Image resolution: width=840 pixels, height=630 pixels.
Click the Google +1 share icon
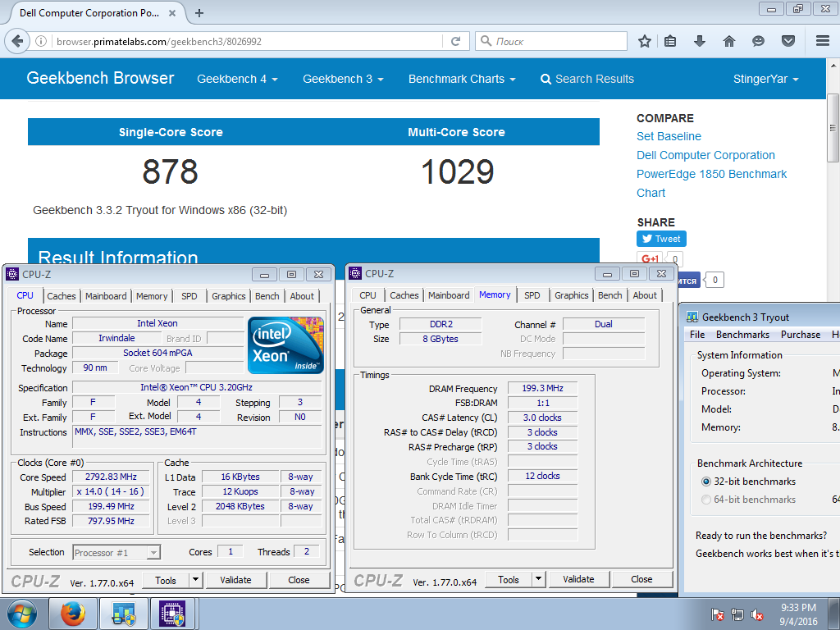[650, 258]
